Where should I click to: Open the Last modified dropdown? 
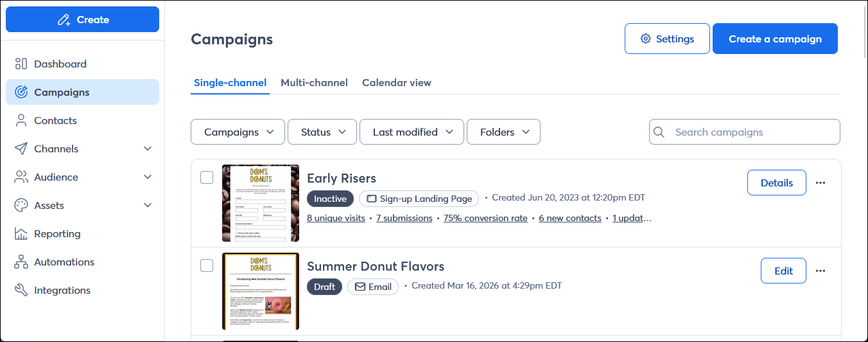point(412,132)
